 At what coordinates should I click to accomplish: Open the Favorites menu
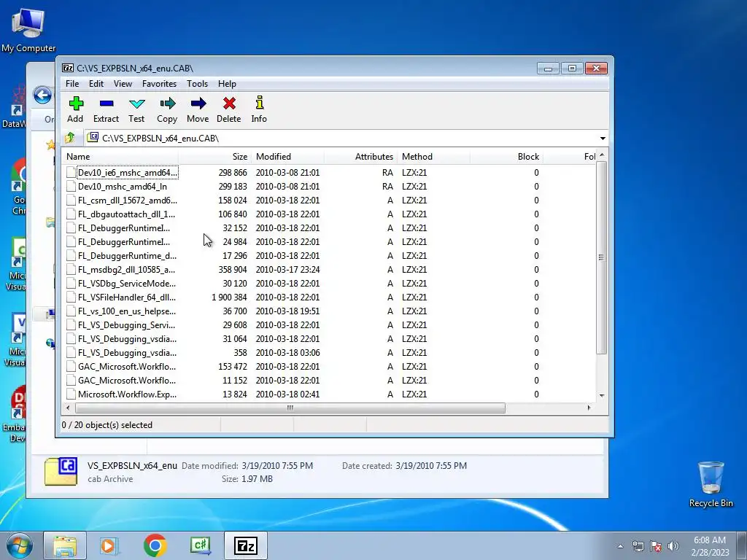(159, 84)
